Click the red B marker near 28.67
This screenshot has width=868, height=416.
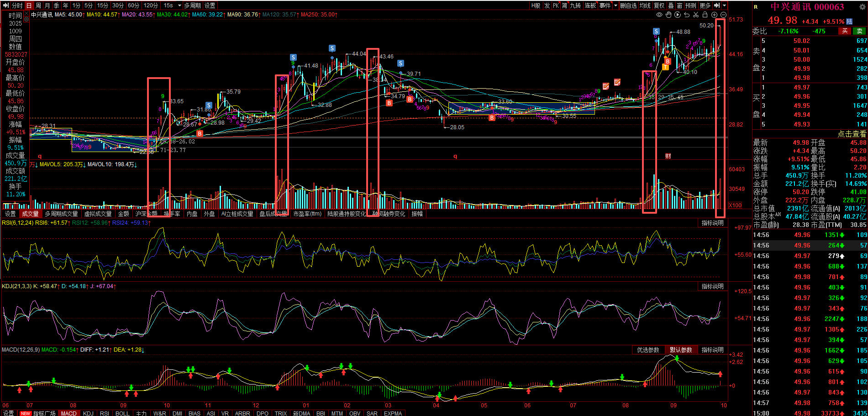coord(200,133)
